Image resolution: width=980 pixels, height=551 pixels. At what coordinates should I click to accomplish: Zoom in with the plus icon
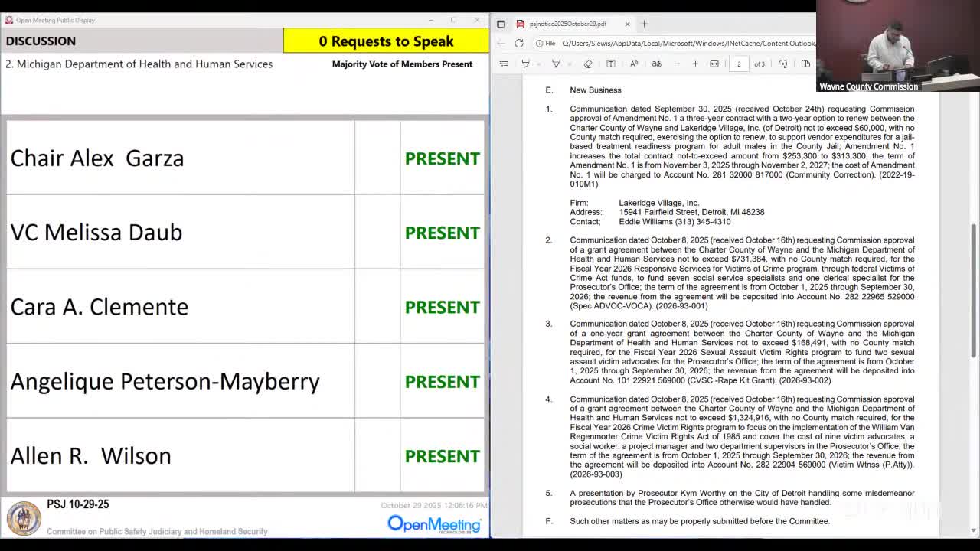pos(695,64)
